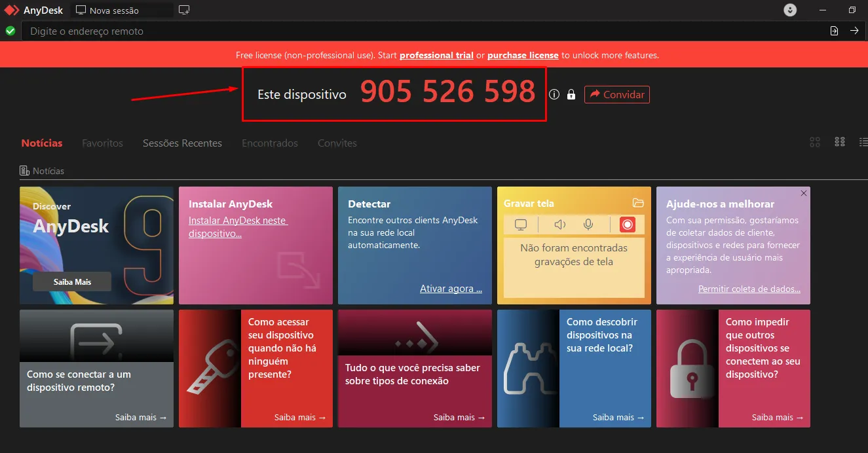Open a new session tab with plus-monitor icon
Screen dimensions: 868x453
click(184, 10)
